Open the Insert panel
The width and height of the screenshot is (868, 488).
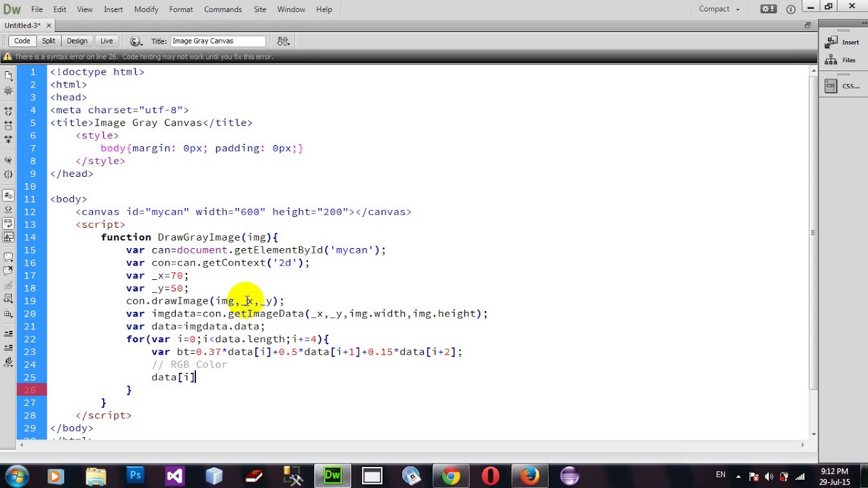(x=843, y=42)
